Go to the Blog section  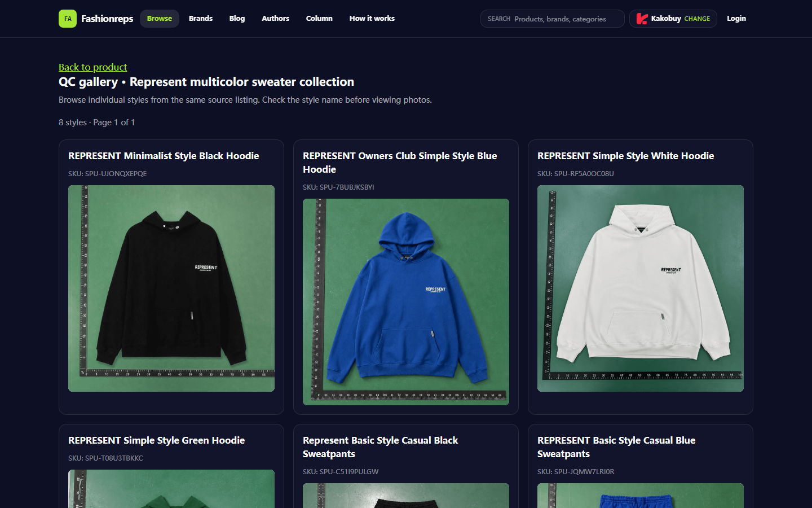tap(237, 19)
